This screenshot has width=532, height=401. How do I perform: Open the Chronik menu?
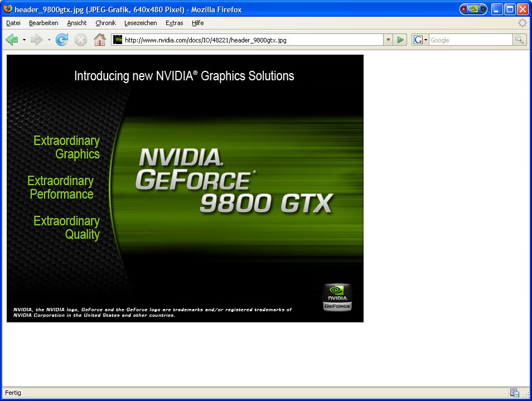105,23
